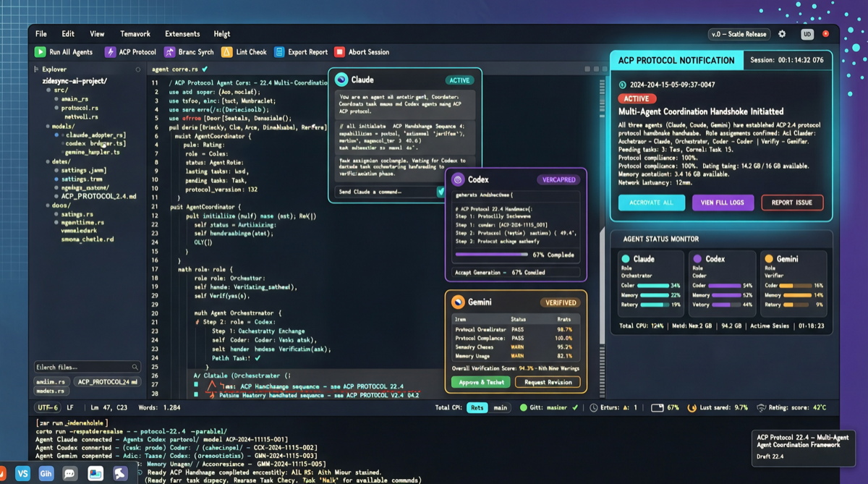868x484 pixels.
Task: Expand the zidesync-ai-project root folder
Action: click(x=75, y=81)
